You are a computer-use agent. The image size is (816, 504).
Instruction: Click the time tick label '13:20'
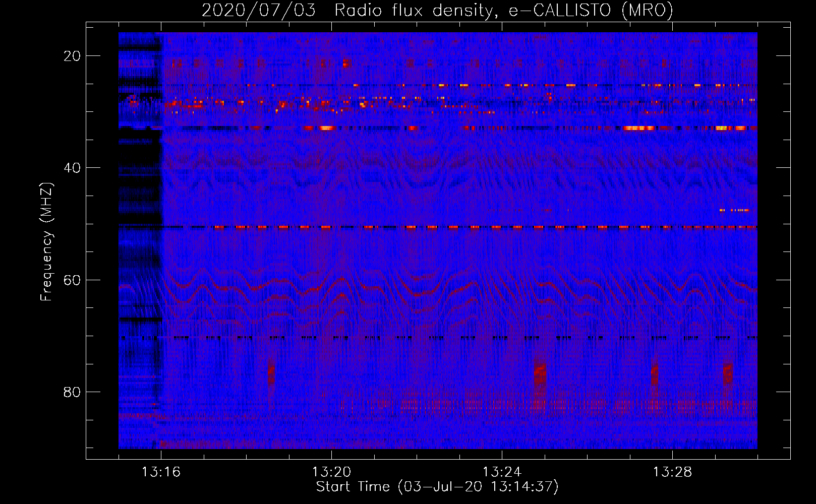pyautogui.click(x=331, y=472)
